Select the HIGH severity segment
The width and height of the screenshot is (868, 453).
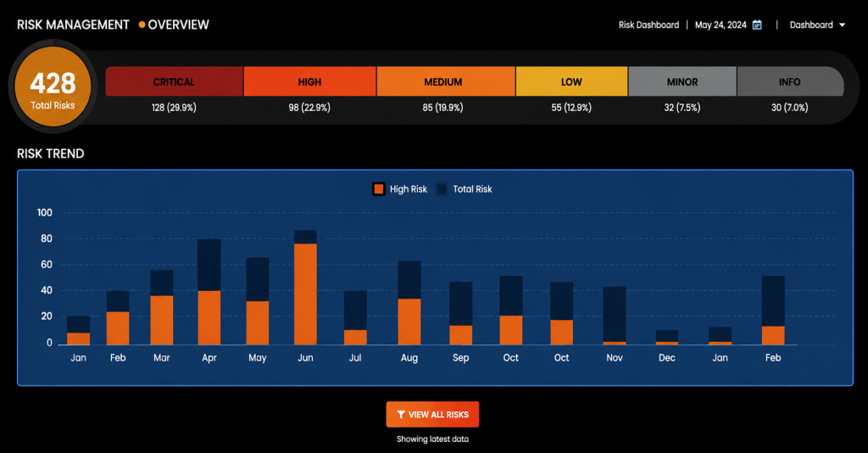tap(310, 81)
